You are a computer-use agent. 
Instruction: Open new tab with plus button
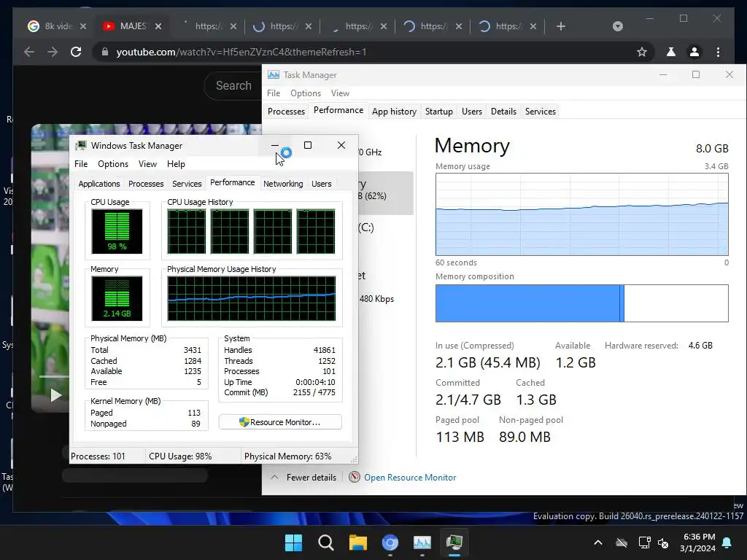pyautogui.click(x=561, y=26)
